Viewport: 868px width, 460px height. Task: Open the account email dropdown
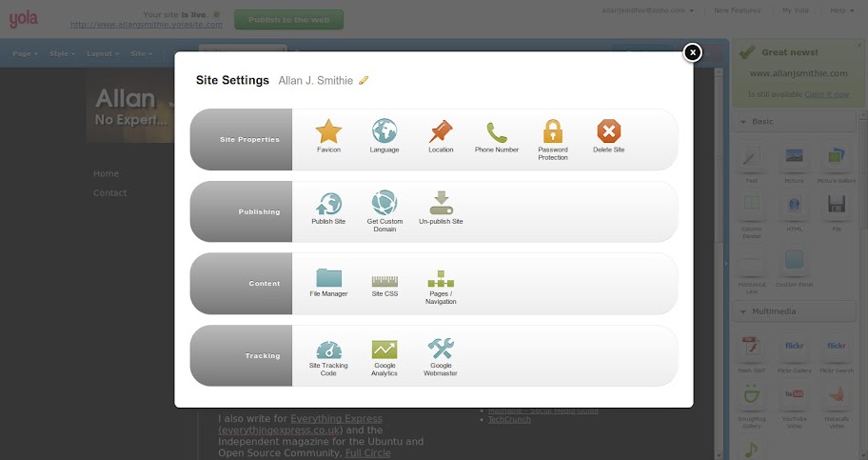[x=647, y=10]
